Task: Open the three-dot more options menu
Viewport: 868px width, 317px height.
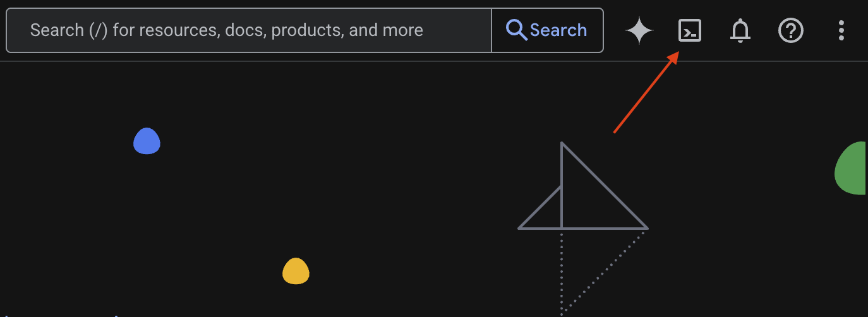Action: pos(841,30)
